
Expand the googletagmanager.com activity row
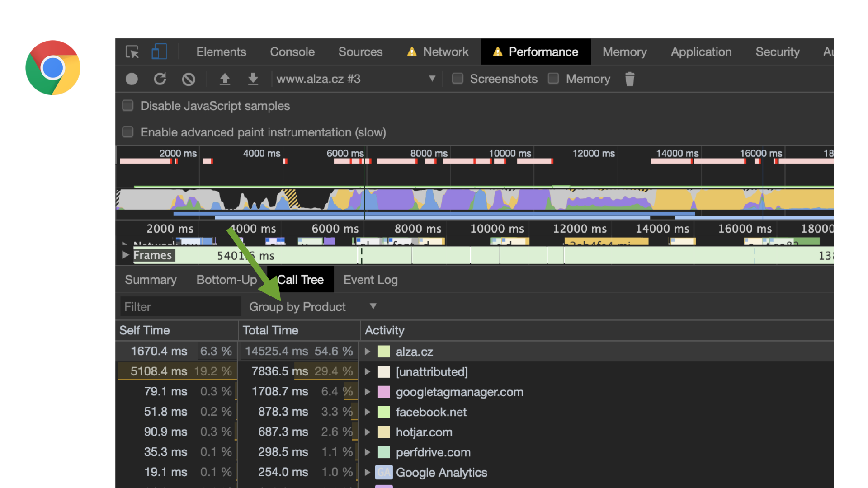368,392
